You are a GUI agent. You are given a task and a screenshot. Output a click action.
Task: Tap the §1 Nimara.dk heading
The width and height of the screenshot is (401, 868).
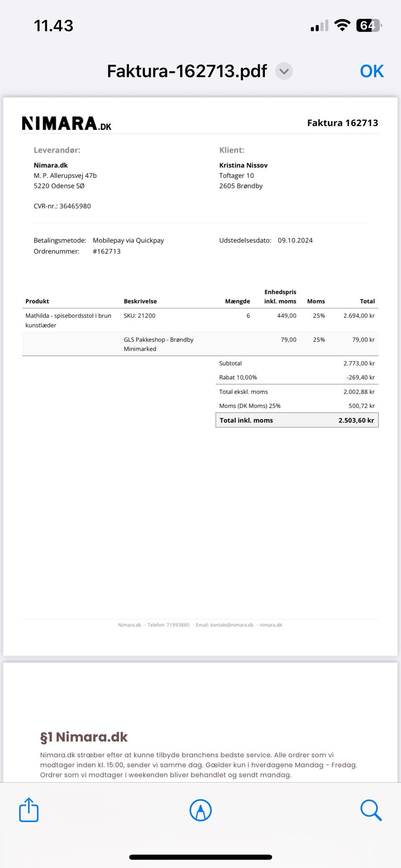84,737
